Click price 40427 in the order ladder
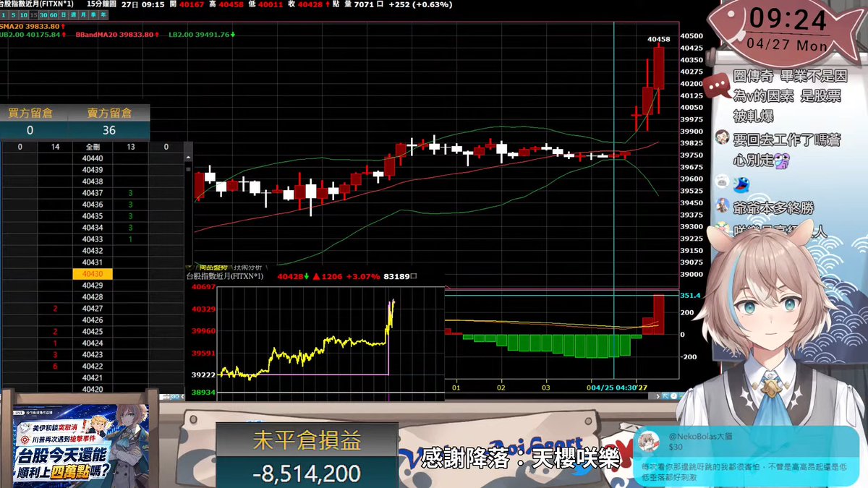The width and height of the screenshot is (868, 488). point(93,309)
